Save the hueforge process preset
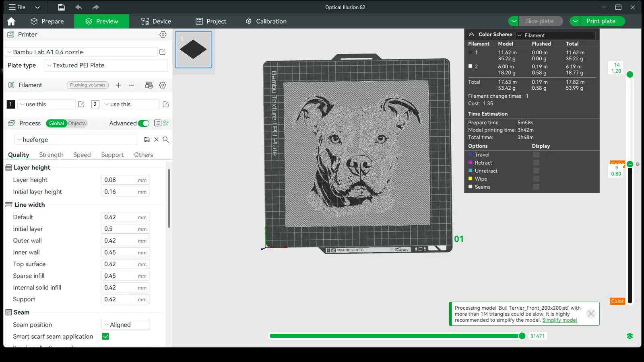The width and height of the screenshot is (644, 362). pyautogui.click(x=147, y=140)
